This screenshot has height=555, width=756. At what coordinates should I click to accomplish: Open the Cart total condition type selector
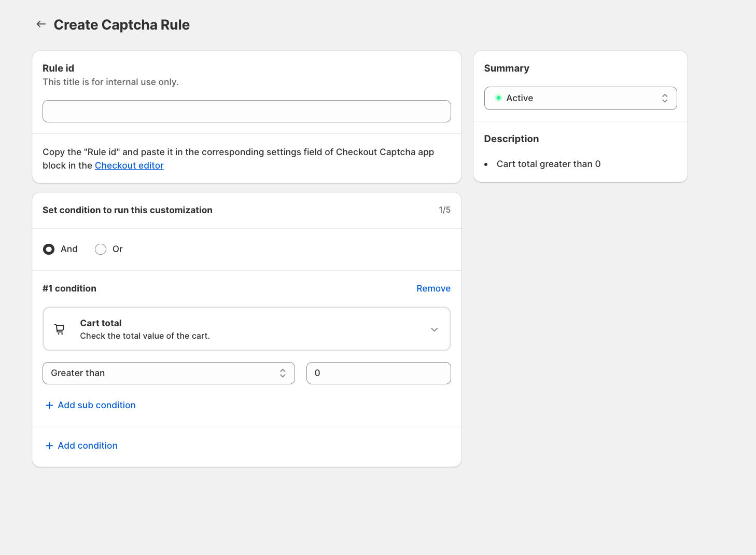(246, 329)
